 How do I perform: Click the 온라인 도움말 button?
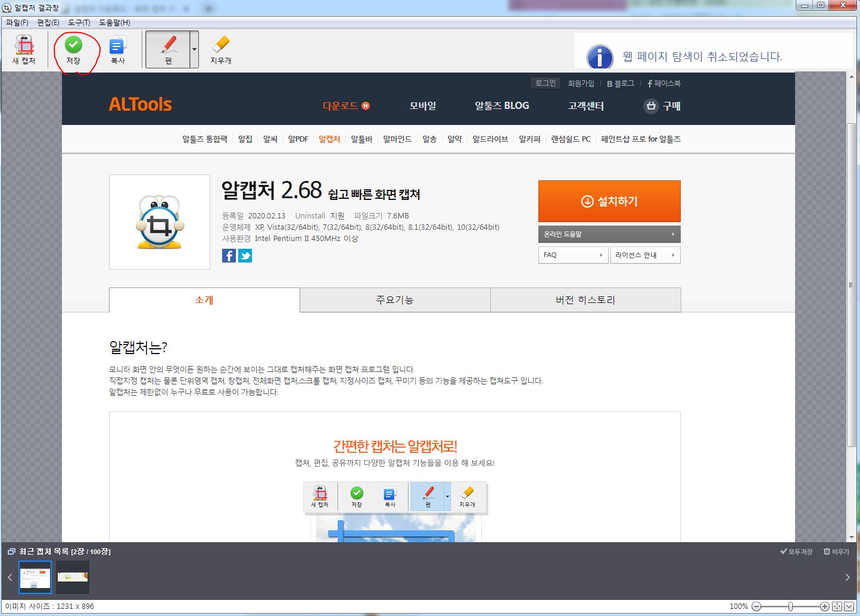click(x=609, y=234)
